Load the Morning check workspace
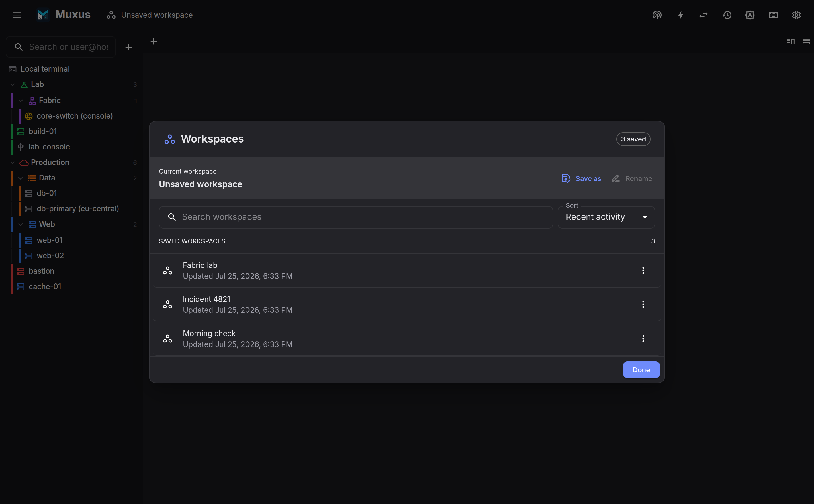Viewport: 814px width, 504px height. pyautogui.click(x=407, y=339)
